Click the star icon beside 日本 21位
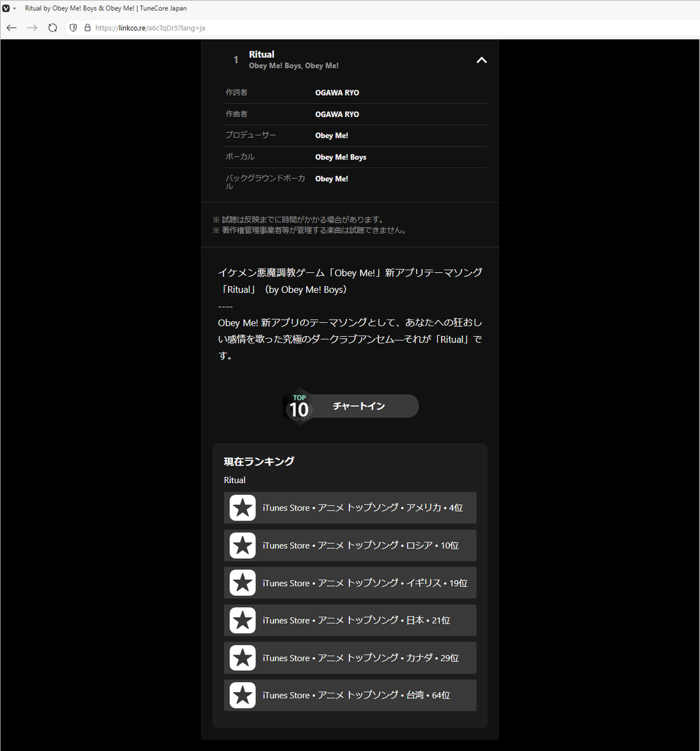The image size is (700, 751). 243,620
